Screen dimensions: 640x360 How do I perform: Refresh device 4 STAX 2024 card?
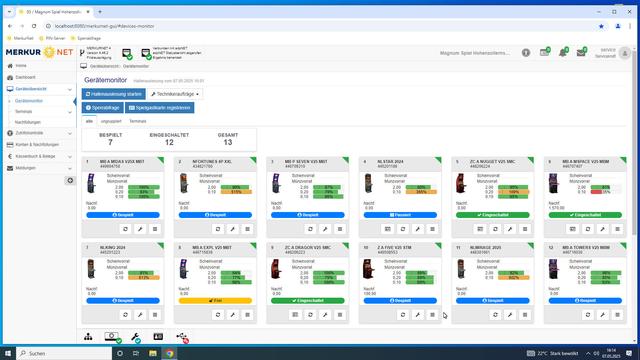click(403, 229)
